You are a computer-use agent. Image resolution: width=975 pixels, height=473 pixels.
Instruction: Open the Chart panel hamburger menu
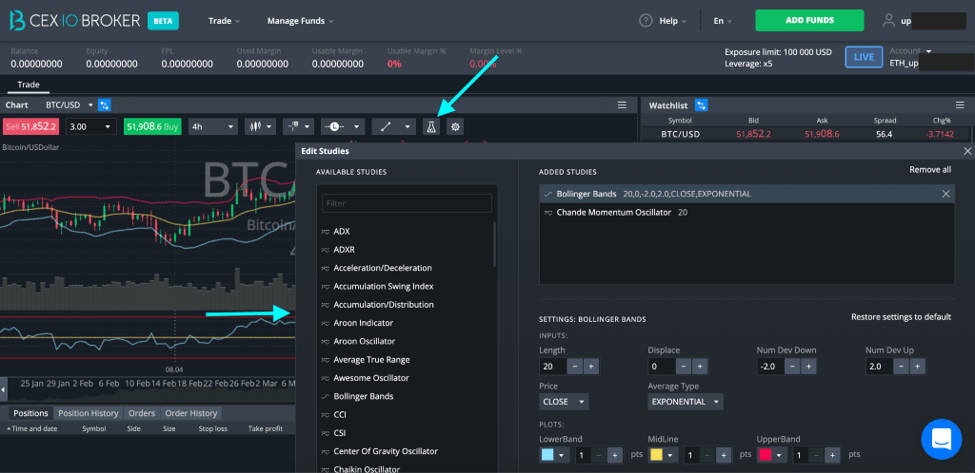622,105
